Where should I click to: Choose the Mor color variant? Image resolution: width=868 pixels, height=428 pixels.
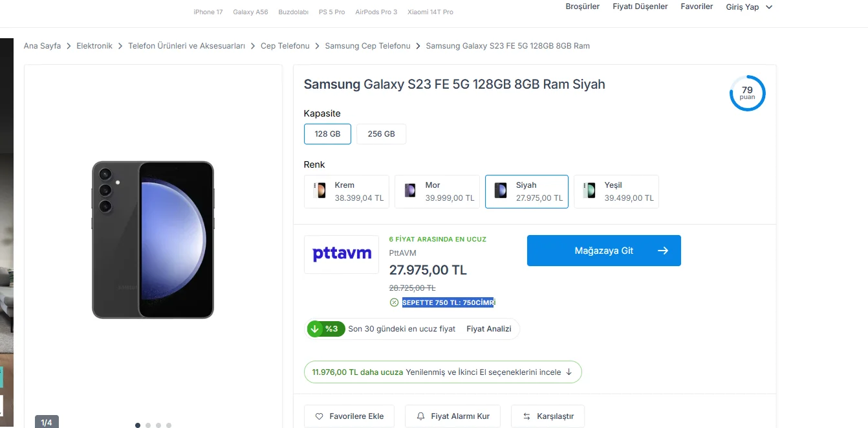437,192
